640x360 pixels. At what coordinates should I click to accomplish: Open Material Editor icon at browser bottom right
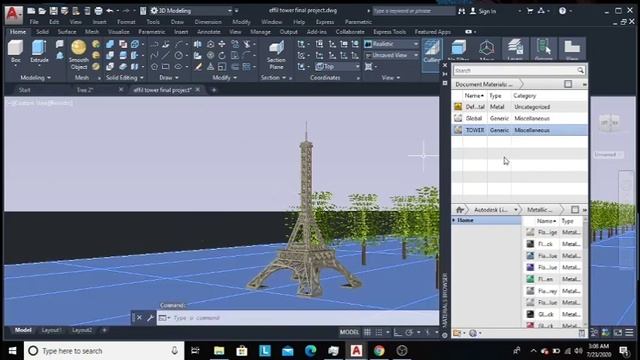click(582, 333)
